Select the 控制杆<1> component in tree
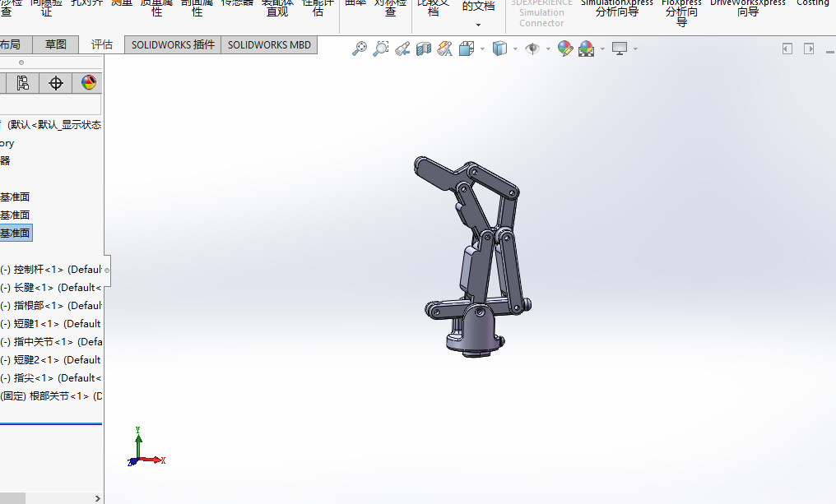The height and width of the screenshot is (504, 836). point(51,270)
